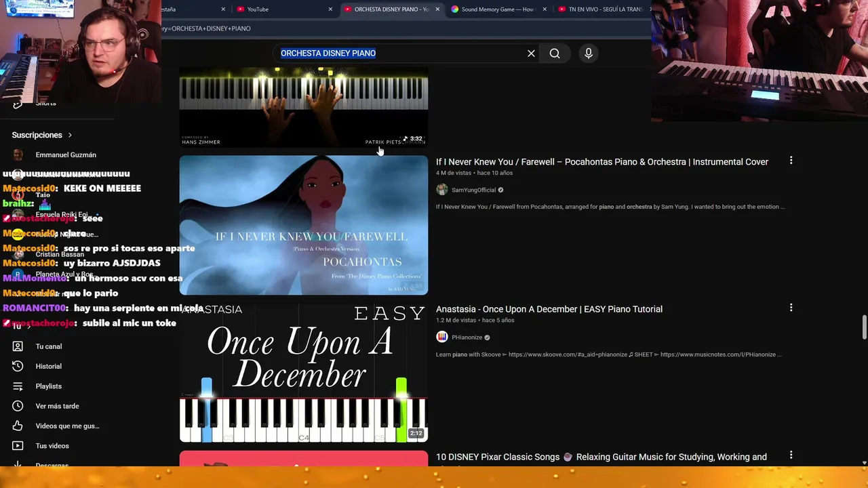This screenshot has width=868, height=488.
Task: Click the '4 M de vistas' metadata text
Action: point(454,173)
